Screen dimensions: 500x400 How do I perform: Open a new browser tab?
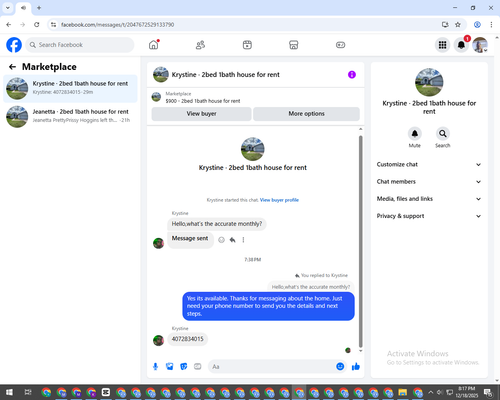click(39, 8)
